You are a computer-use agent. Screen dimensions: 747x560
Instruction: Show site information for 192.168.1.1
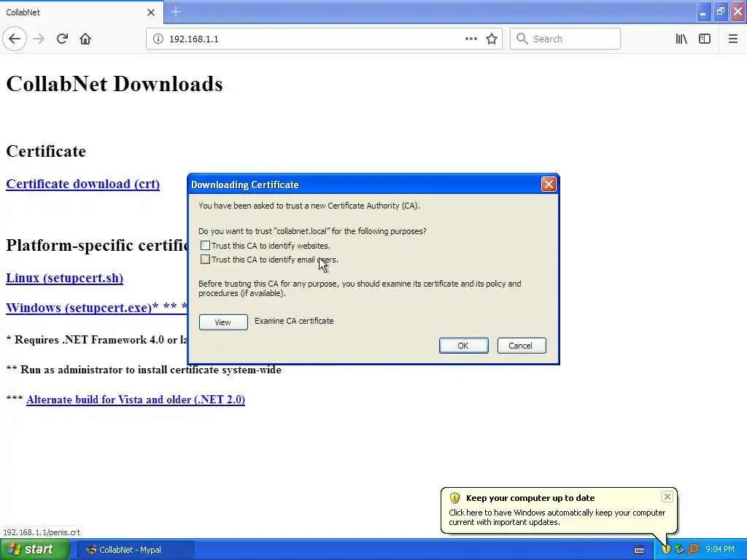[158, 39]
